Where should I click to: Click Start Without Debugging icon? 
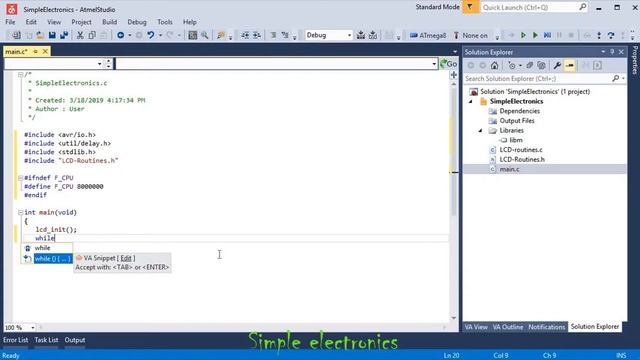(535, 36)
